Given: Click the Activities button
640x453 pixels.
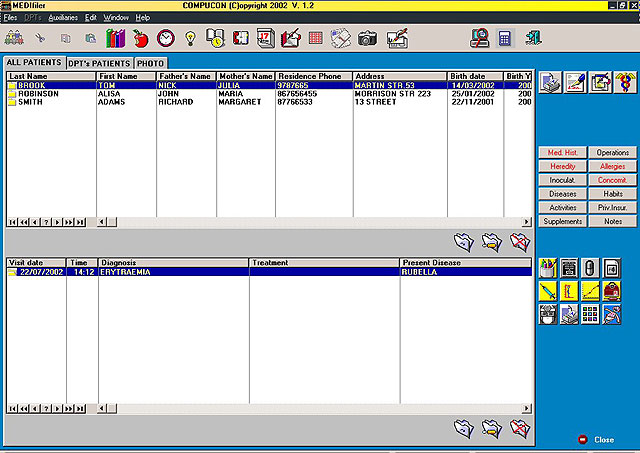Looking at the screenshot, I should point(562,207).
